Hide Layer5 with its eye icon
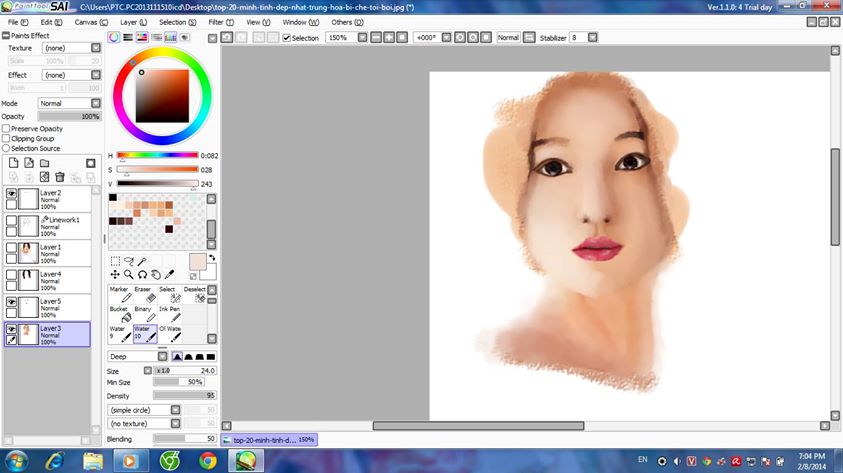The image size is (843, 473). (x=11, y=302)
